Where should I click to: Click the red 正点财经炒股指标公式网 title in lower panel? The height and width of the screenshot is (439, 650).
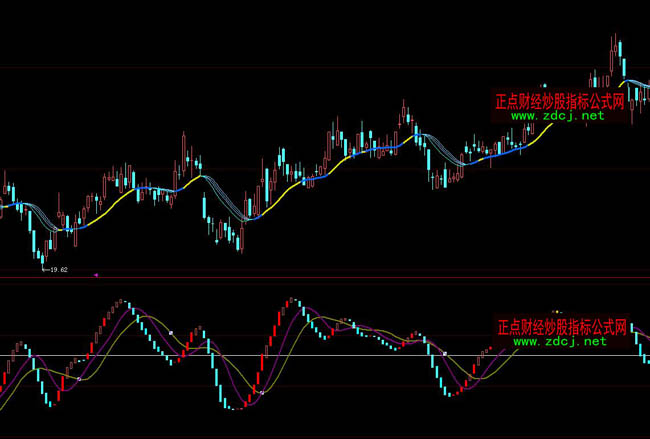(561, 327)
